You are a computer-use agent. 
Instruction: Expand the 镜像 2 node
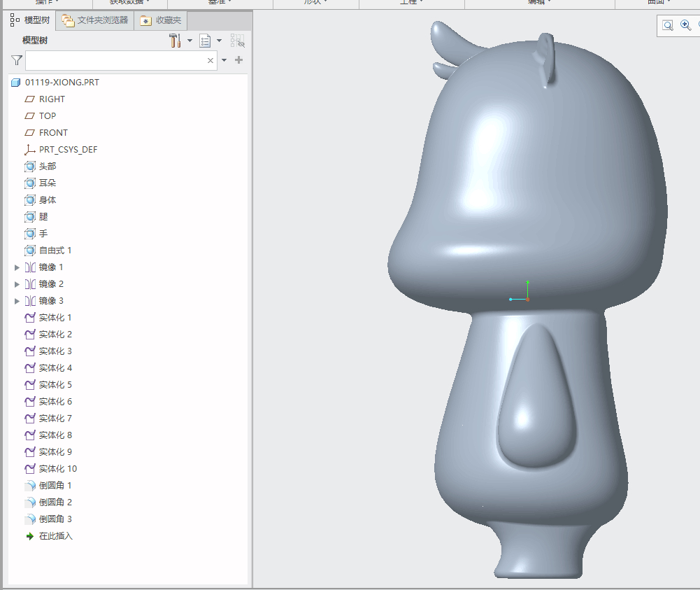[17, 284]
